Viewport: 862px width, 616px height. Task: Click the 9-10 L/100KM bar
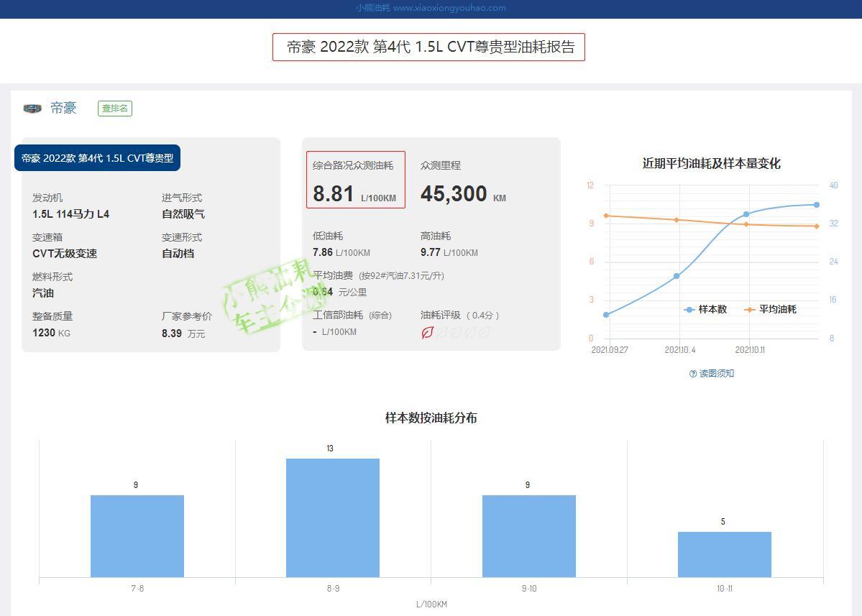(529, 536)
